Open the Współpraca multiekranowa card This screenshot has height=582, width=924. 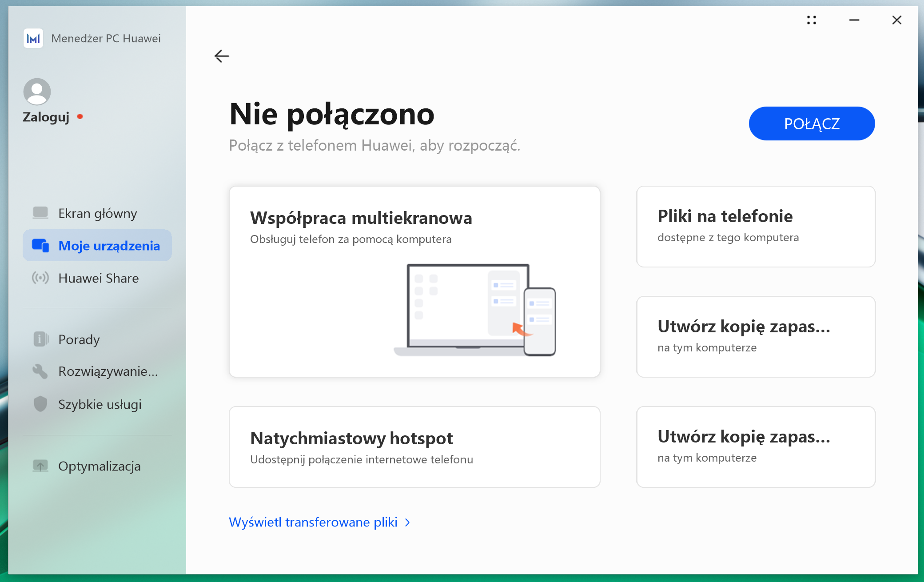click(x=414, y=282)
